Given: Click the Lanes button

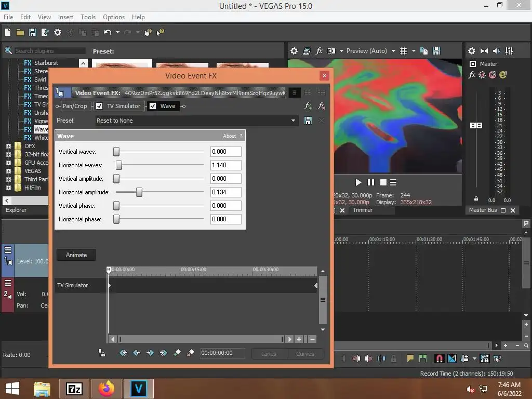Looking at the screenshot, I should pos(269,354).
